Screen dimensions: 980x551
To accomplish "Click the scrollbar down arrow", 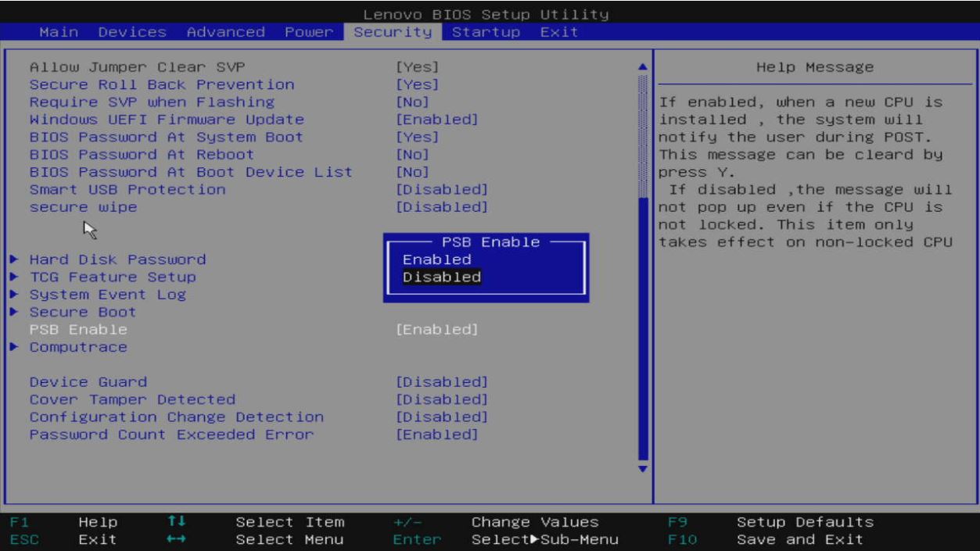I will [x=644, y=469].
